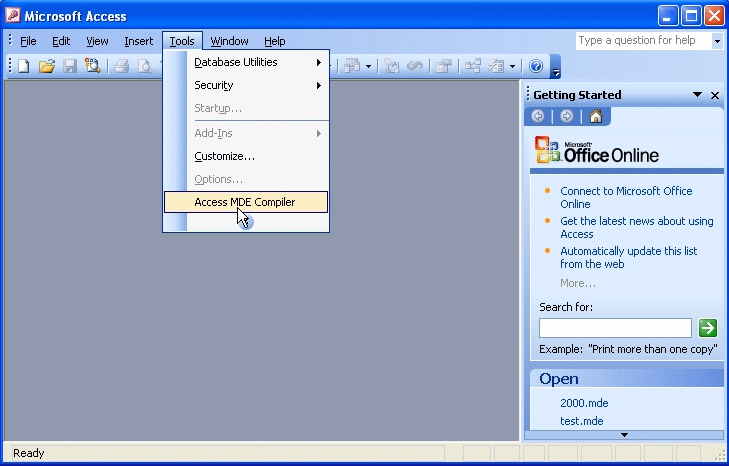The image size is (729, 466).
Task: Click the File Search toolbar icon
Action: tap(93, 66)
